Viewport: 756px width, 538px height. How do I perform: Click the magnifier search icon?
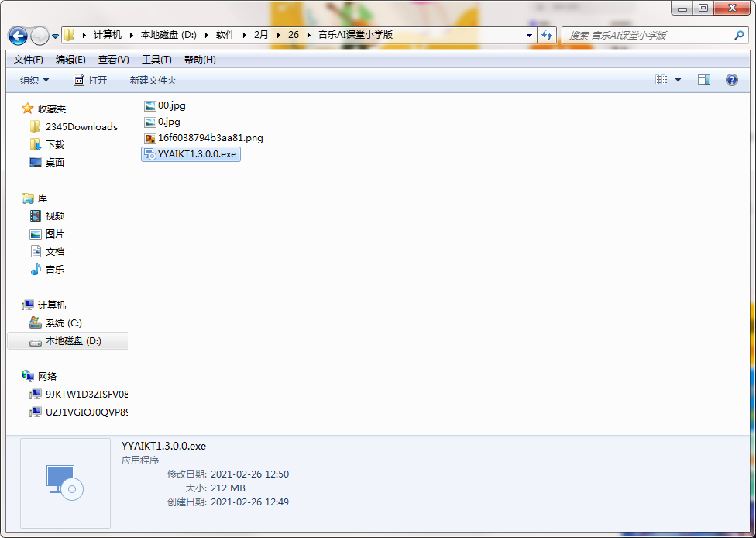739,35
